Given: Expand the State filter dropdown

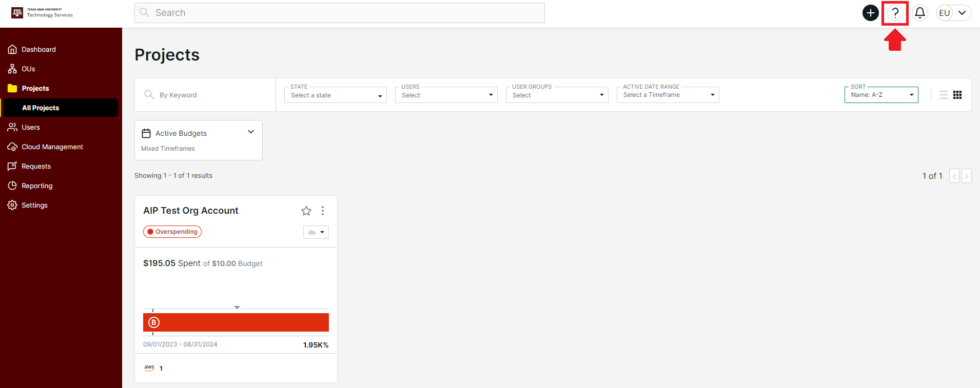Looking at the screenshot, I should [x=335, y=95].
